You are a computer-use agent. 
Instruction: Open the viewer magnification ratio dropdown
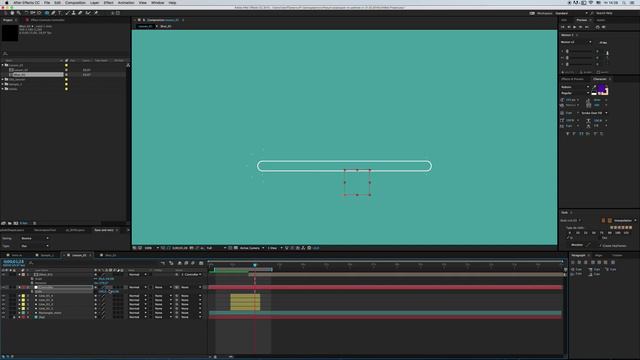pos(150,248)
